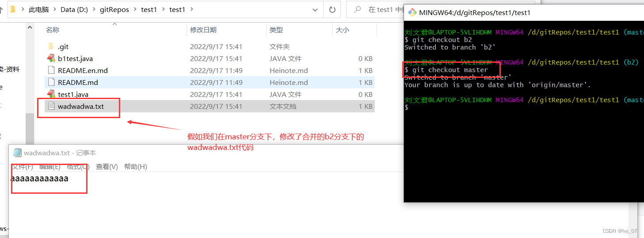Image resolution: width=644 pixels, height=238 pixels.
Task: Click the README.en.md file icon
Action: [51, 70]
